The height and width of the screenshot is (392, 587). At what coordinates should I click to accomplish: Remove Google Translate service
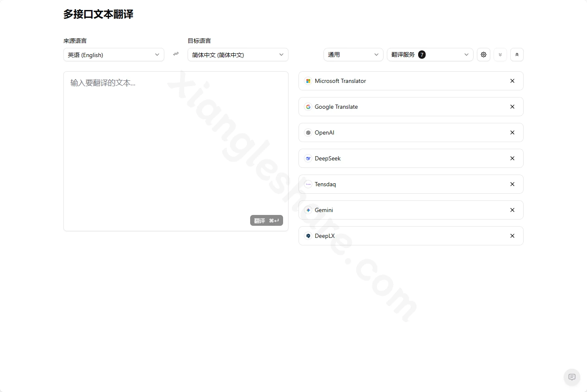[x=512, y=107]
